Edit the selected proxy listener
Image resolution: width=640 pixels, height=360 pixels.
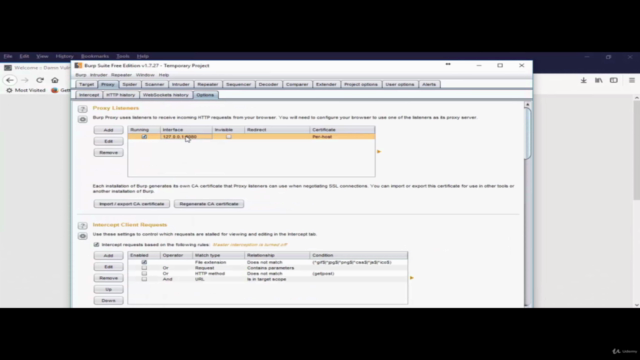click(108, 141)
